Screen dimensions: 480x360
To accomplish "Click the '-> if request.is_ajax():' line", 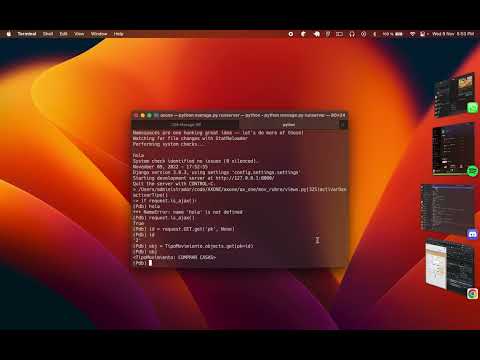I will point(165,201).
